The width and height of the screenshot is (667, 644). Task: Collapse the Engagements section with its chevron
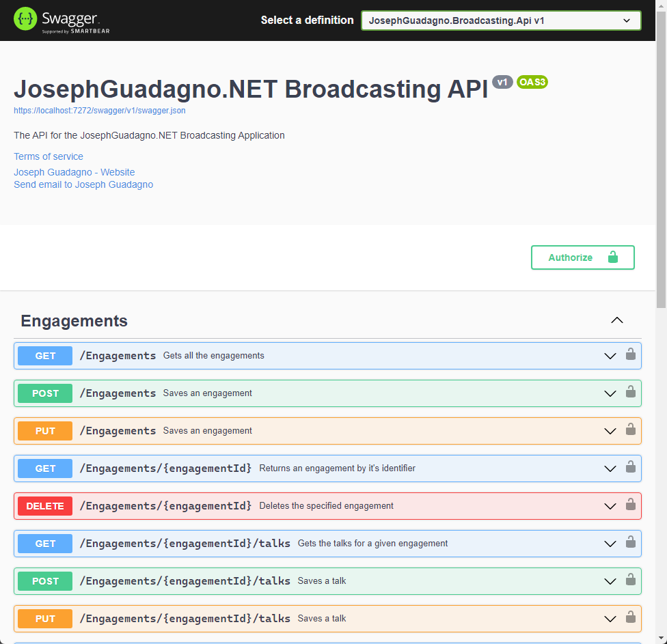616,320
